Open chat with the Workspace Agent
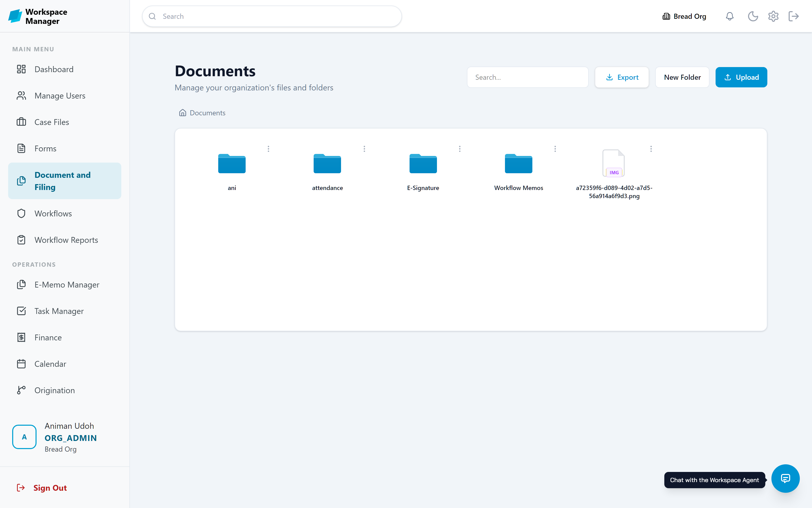 (785, 479)
